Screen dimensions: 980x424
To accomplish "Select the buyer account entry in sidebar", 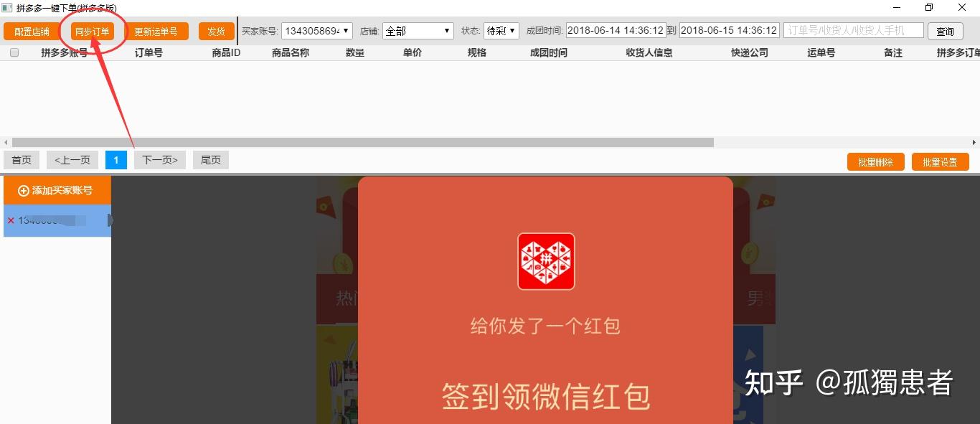I will pos(57,220).
